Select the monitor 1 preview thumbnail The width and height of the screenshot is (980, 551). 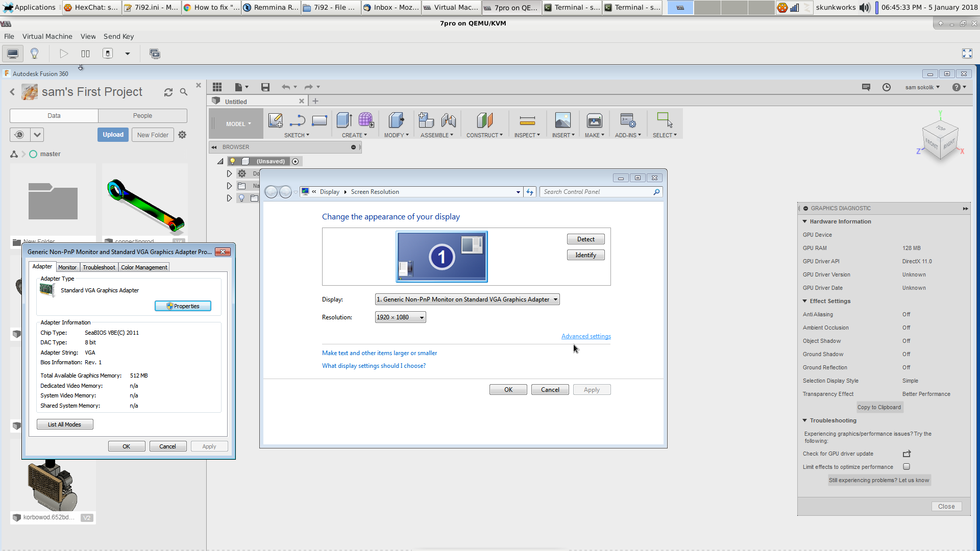pos(442,257)
